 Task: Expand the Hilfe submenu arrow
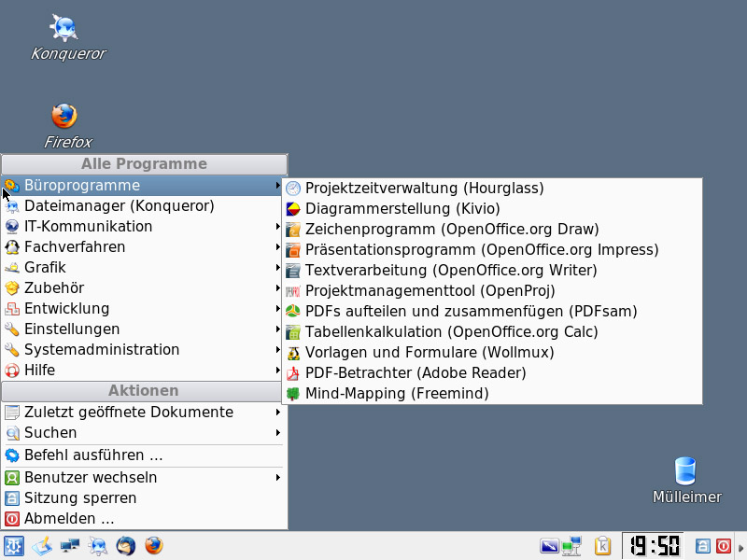tap(277, 370)
